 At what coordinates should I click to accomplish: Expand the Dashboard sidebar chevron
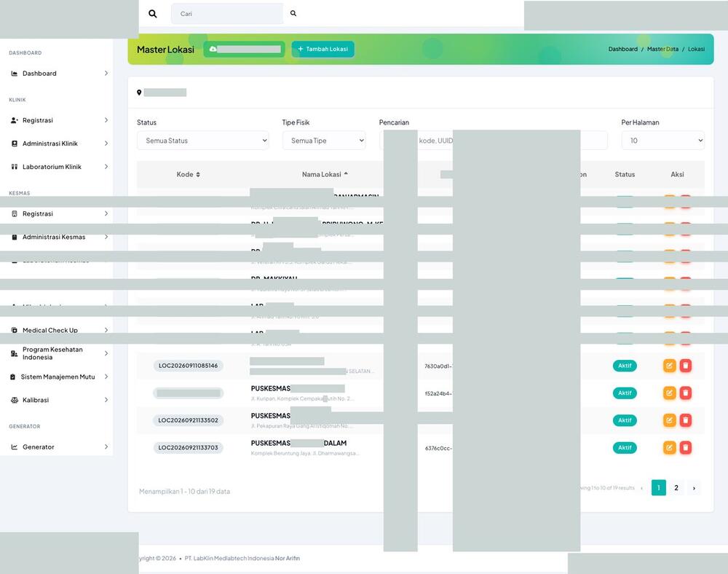click(x=106, y=74)
